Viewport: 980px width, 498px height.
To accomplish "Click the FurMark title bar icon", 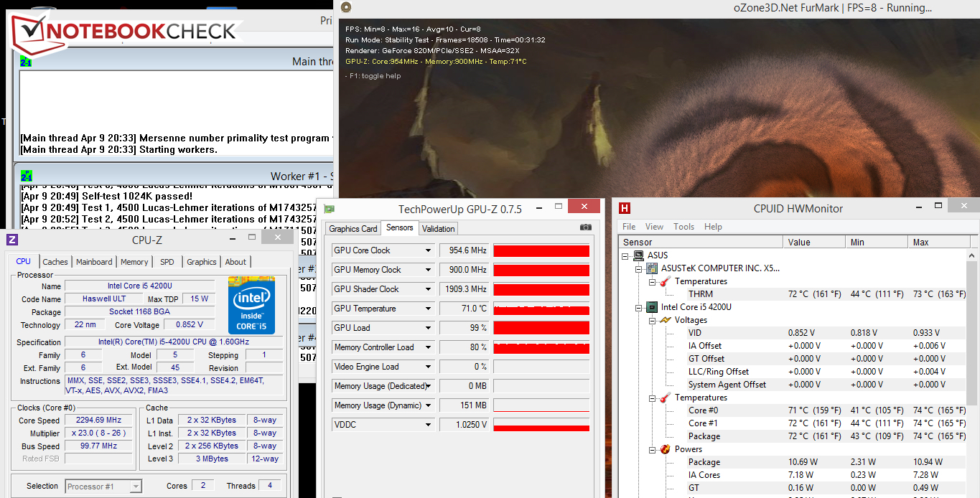I will (346, 8).
